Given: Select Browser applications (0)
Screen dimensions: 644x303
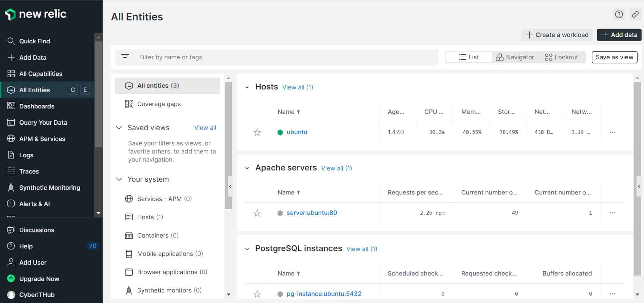Looking at the screenshot, I should coord(172,272).
